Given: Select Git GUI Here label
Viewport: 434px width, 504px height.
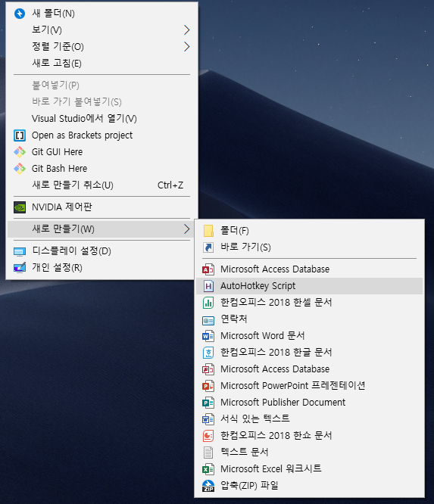Looking at the screenshot, I should [58, 152].
